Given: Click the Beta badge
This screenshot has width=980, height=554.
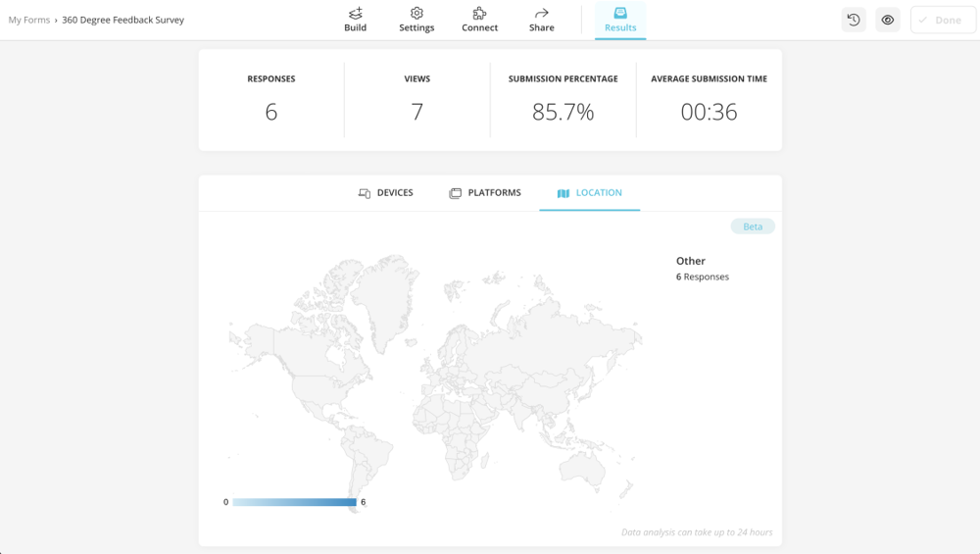Looking at the screenshot, I should 753,227.
